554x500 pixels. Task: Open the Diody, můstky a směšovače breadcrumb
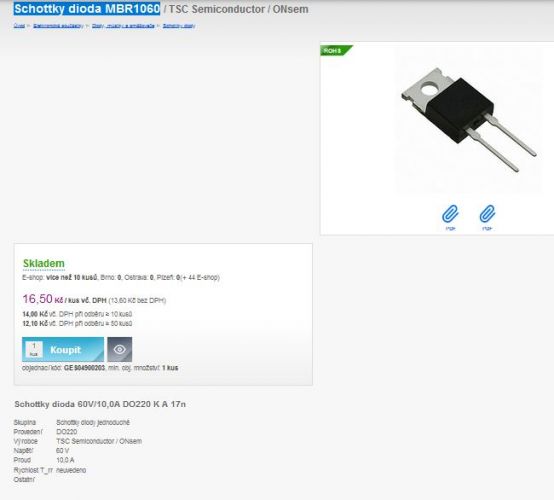pos(123,26)
